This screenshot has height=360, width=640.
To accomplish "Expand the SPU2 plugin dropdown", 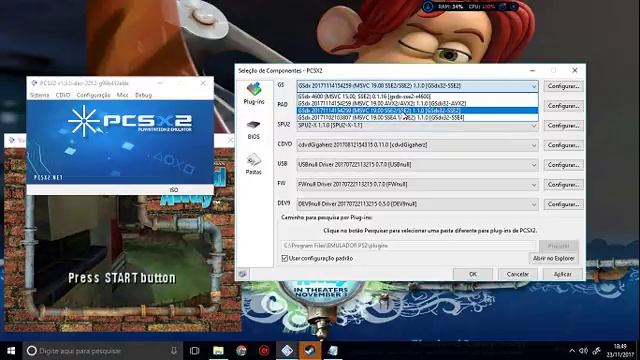I will pos(533,126).
